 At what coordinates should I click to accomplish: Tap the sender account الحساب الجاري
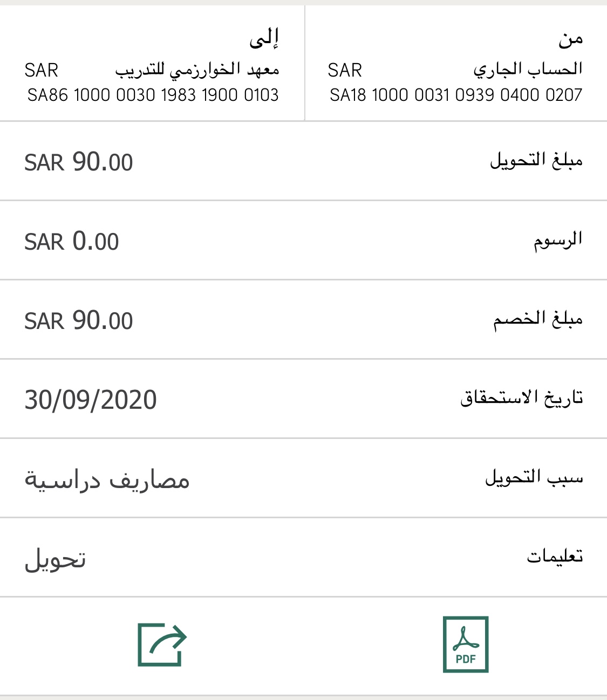[528, 70]
